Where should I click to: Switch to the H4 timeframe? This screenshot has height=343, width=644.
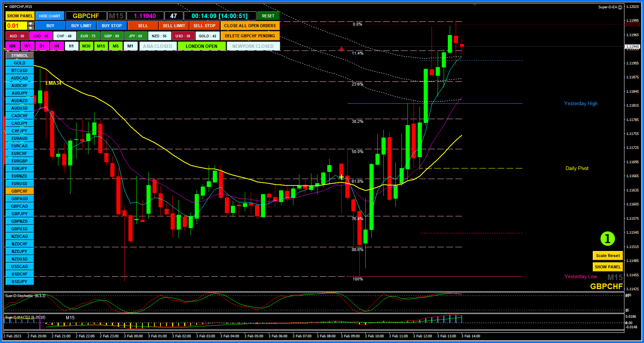[x=56, y=46]
